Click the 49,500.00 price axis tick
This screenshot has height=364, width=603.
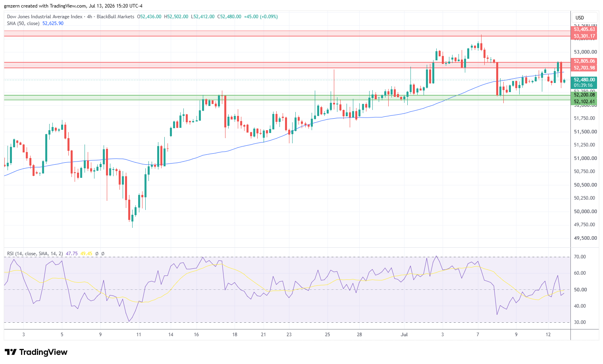tap(586, 238)
